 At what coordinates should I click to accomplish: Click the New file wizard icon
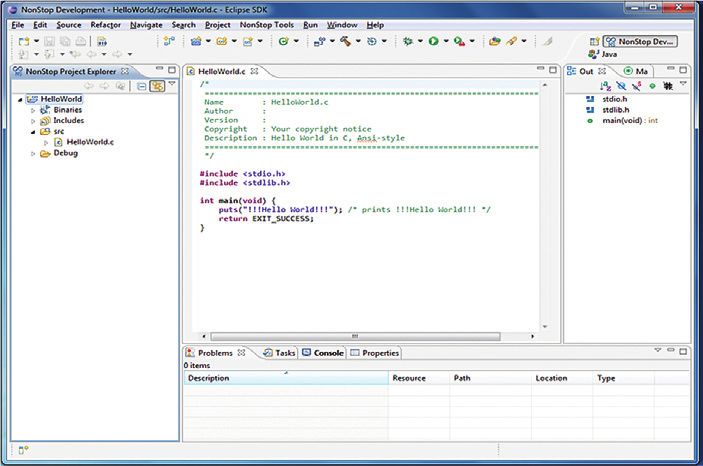23,41
